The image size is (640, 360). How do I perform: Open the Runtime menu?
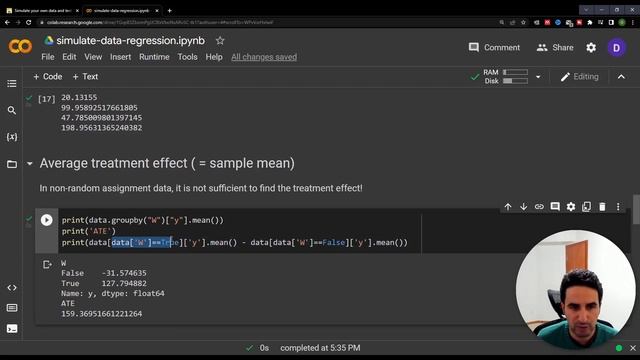(154, 57)
